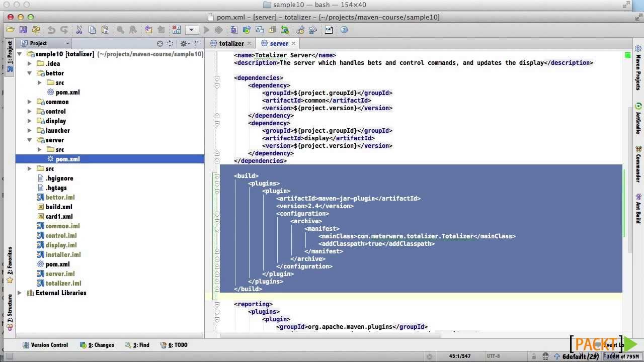The image size is (644, 362).
Task: Select totalizer.iml in project tree
Action: click(x=63, y=284)
